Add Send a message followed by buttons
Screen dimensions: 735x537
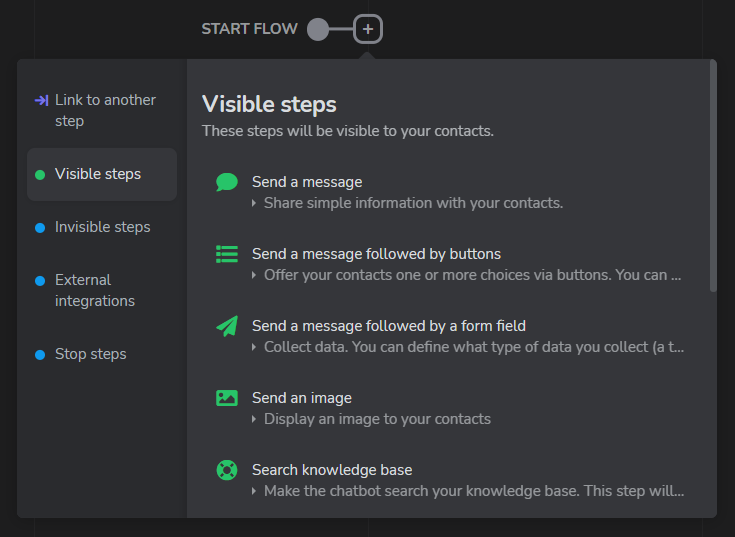coord(450,264)
